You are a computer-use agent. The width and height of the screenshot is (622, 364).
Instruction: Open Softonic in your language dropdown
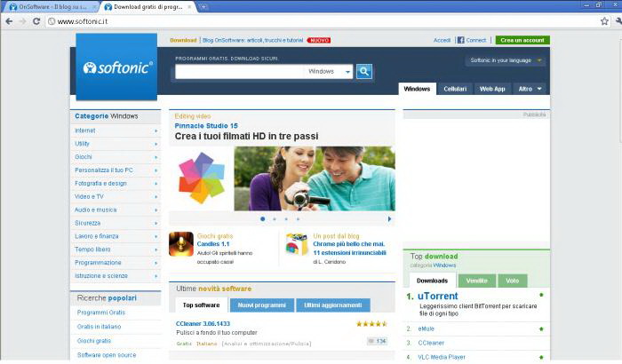(505, 60)
